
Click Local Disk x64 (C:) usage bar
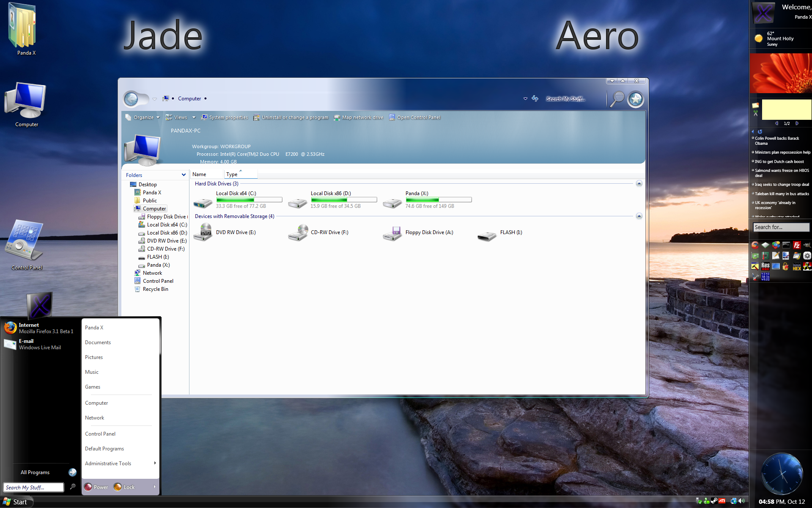click(x=249, y=200)
